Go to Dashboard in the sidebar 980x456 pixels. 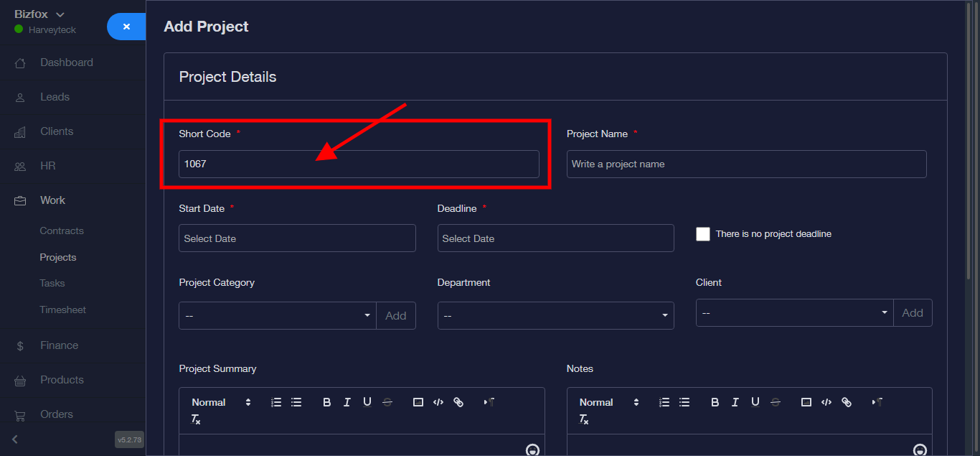(x=66, y=62)
